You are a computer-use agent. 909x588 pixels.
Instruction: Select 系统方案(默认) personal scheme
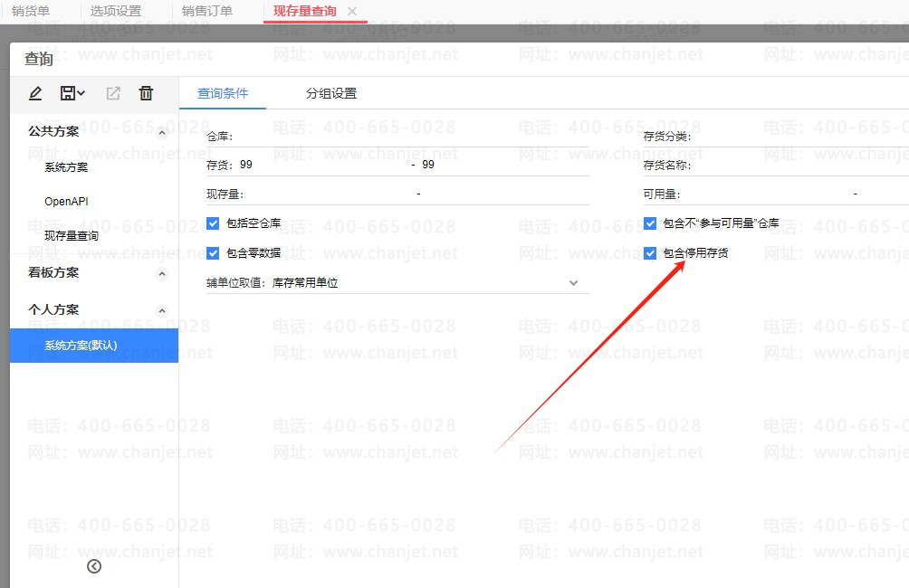tap(94, 346)
